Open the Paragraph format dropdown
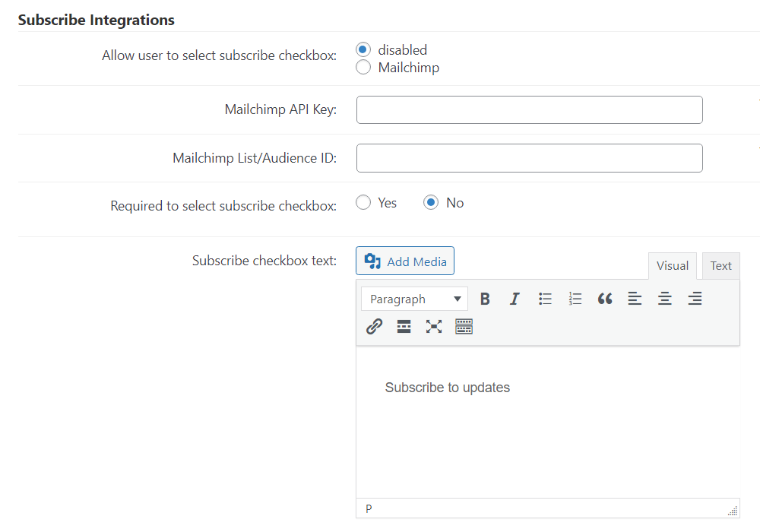760x532 pixels. (x=414, y=299)
